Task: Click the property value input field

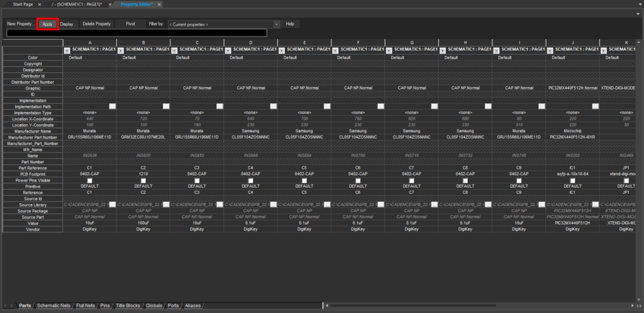Action: pos(136,33)
